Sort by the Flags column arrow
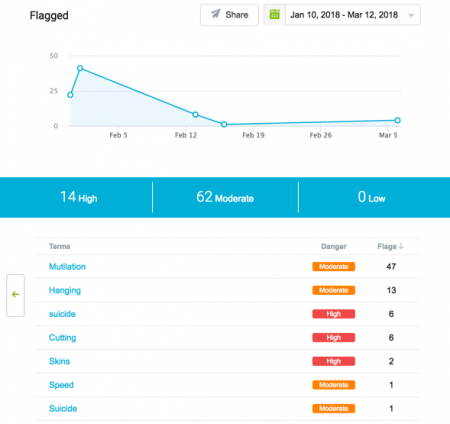The width and height of the screenshot is (450, 424). [401, 246]
